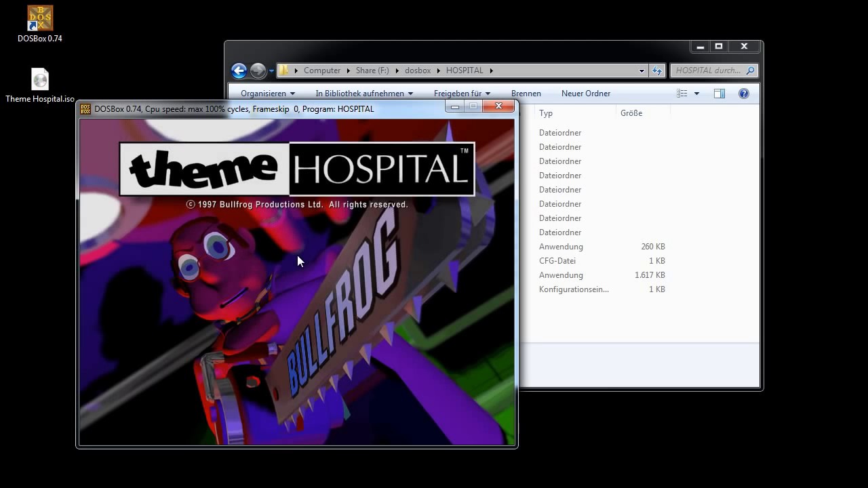This screenshot has height=488, width=868.
Task: Select the Theme Hospital.iso desktop file
Action: (x=40, y=85)
